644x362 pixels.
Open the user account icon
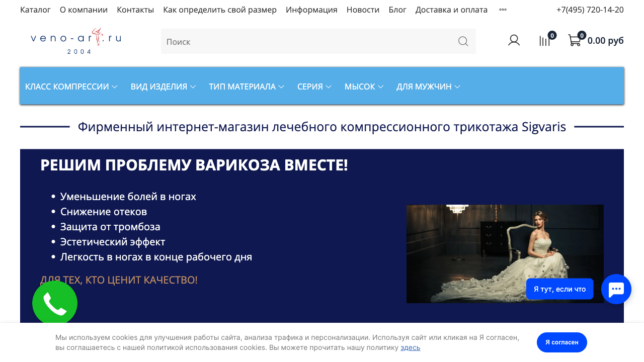point(514,40)
